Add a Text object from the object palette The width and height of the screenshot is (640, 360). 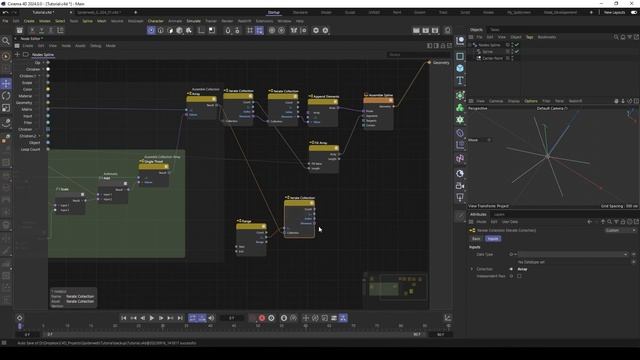tap(460, 80)
